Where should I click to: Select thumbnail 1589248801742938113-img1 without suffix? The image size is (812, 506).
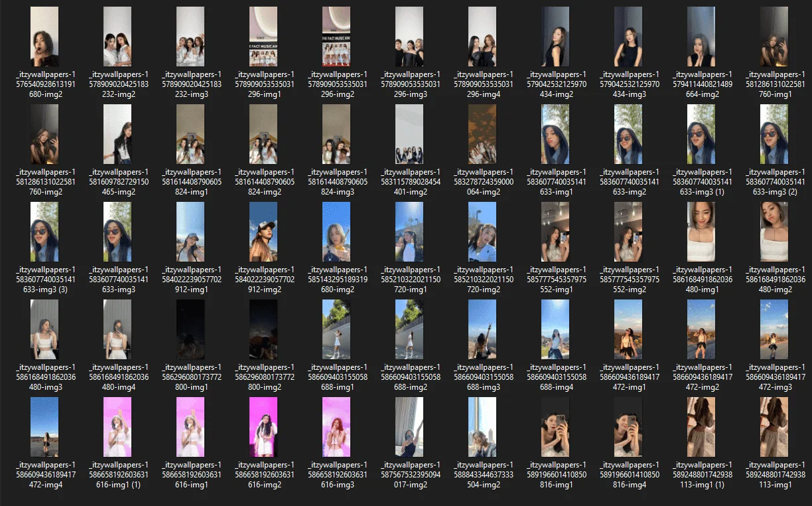coord(774,428)
